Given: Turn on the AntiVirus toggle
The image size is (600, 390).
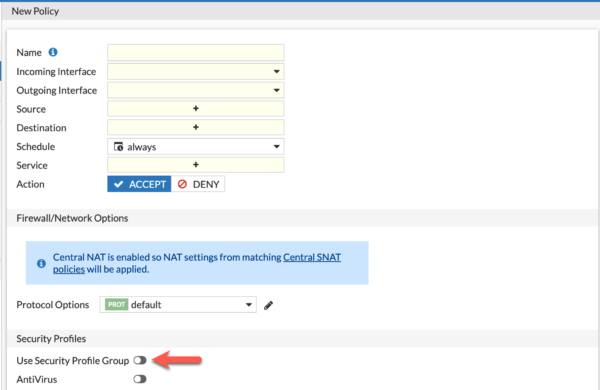Looking at the screenshot, I should click(x=140, y=379).
